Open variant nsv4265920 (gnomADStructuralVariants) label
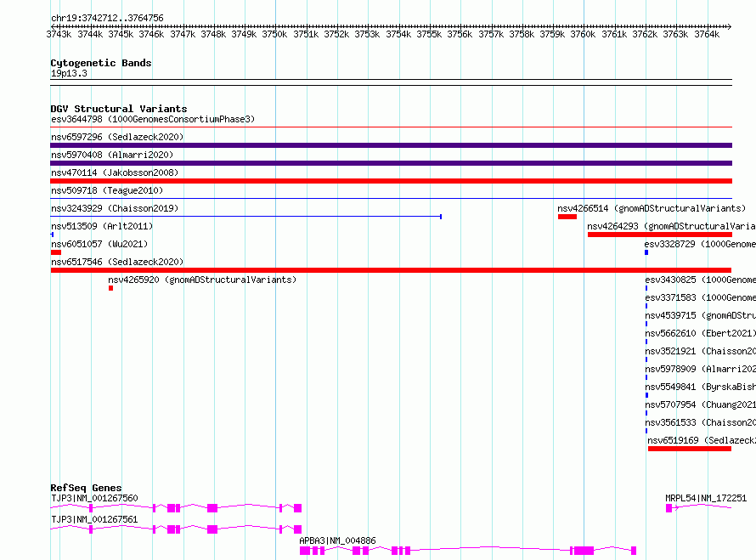Viewport: 756px width, 560px height. [202, 280]
